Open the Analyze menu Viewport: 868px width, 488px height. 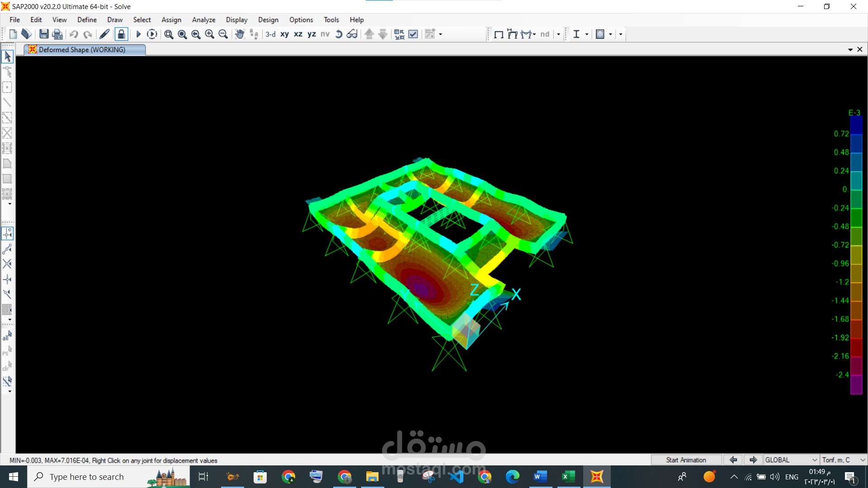[203, 20]
